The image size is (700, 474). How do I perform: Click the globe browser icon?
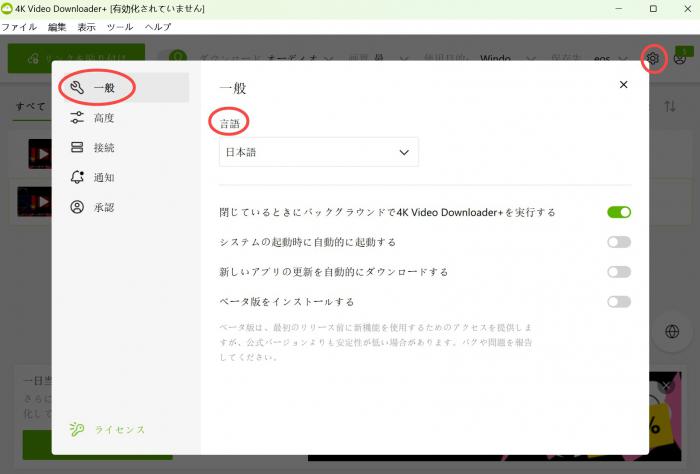(672, 332)
